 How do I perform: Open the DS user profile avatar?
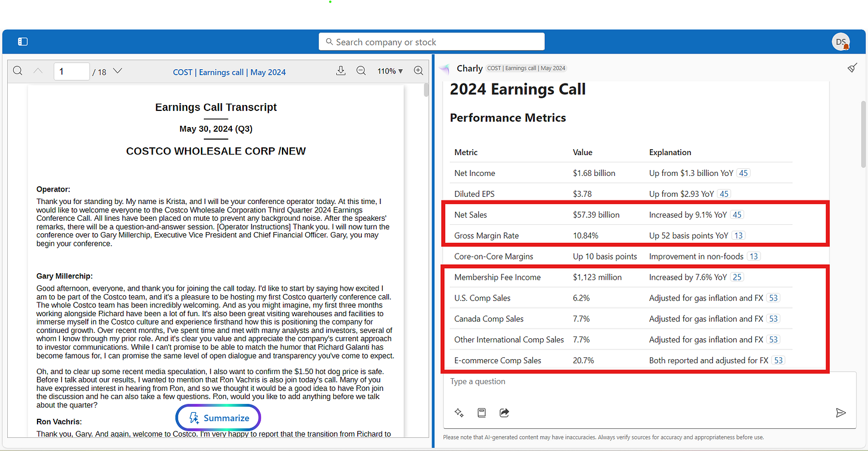coord(841,42)
